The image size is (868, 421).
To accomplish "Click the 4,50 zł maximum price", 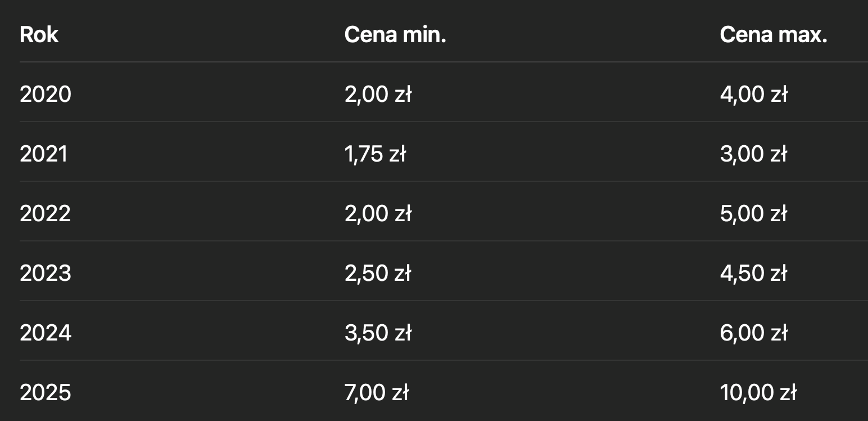I will click(753, 274).
